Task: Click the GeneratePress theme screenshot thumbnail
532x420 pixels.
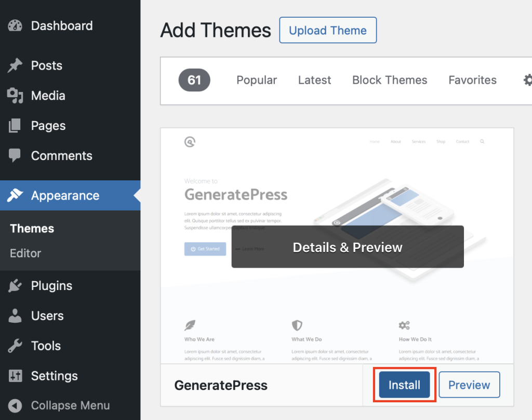Action: (x=337, y=246)
